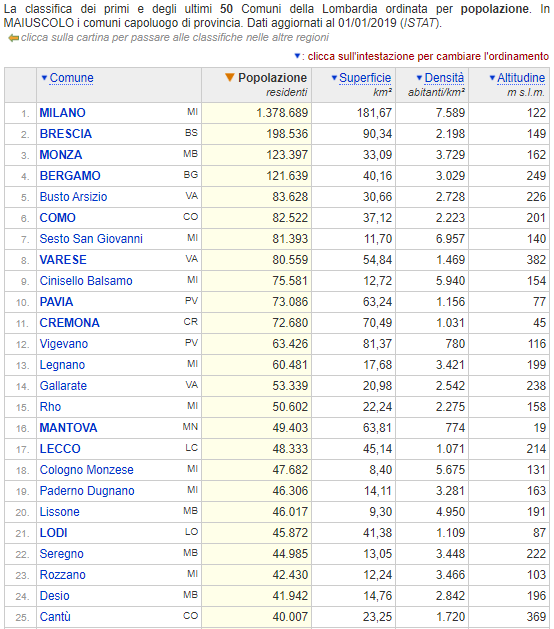Click the orange triangle beside Popolazione
Image resolution: width=554 pixels, height=629 pixels.
[x=229, y=77]
